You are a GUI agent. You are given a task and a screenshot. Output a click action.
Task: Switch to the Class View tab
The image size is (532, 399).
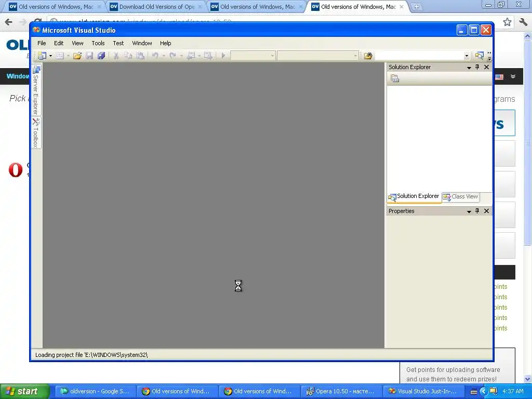(461, 197)
